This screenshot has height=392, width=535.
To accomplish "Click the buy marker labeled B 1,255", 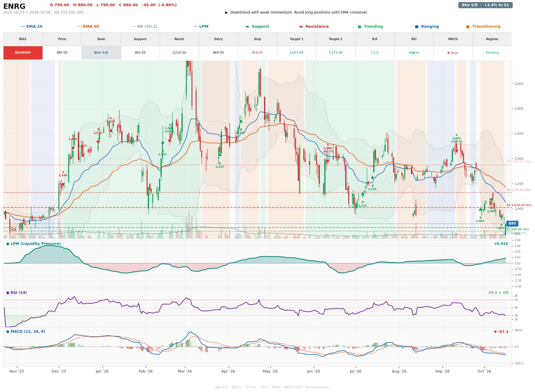I will (372, 177).
